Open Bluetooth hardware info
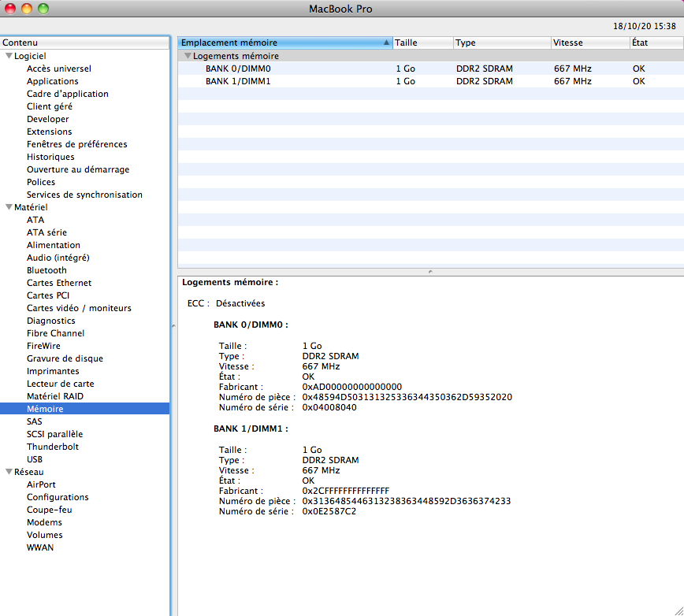 point(46,270)
